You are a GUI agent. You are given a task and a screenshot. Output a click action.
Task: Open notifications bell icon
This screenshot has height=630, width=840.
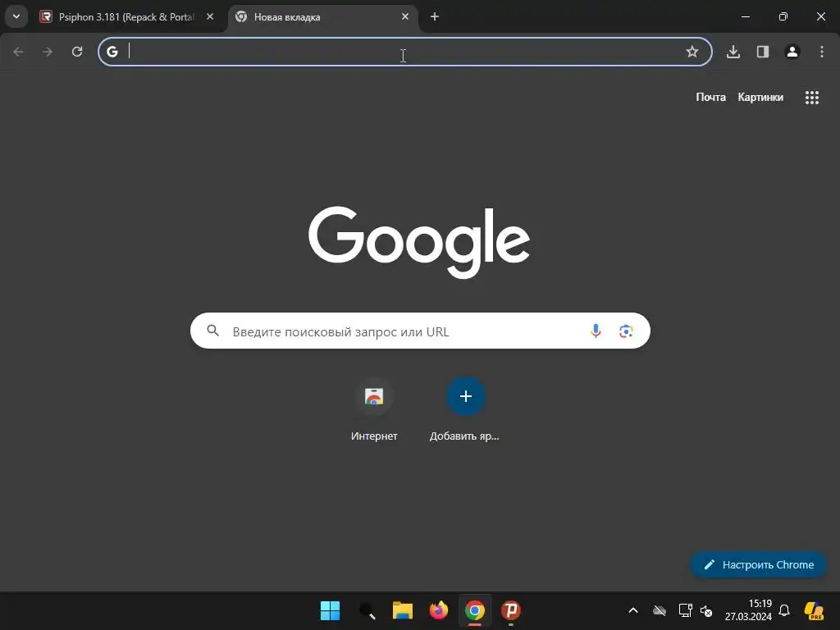pyautogui.click(x=784, y=610)
